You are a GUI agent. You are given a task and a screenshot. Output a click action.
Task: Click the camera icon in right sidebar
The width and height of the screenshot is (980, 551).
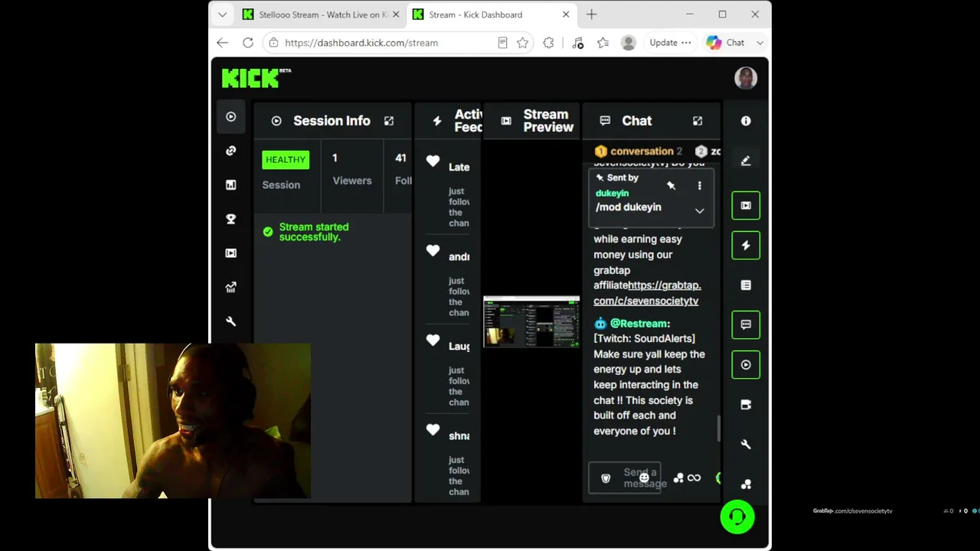(x=746, y=405)
